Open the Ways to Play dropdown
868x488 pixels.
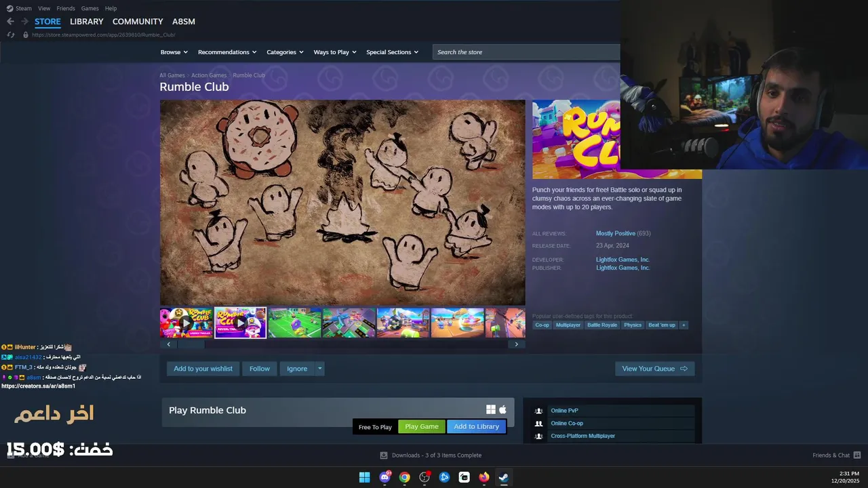[x=335, y=52]
